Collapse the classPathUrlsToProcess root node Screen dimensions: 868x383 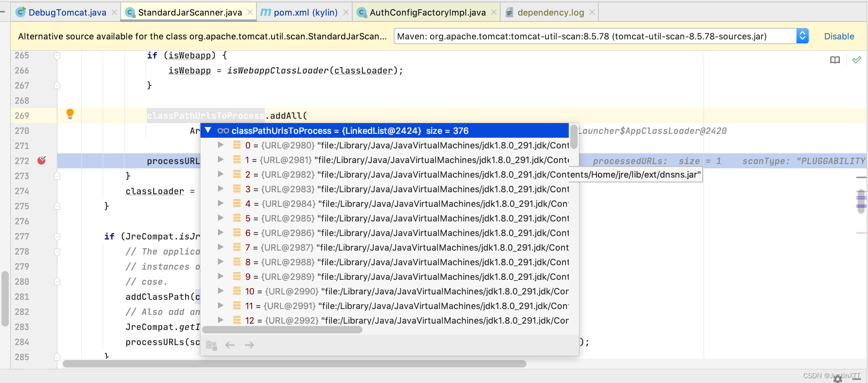pyautogui.click(x=208, y=130)
